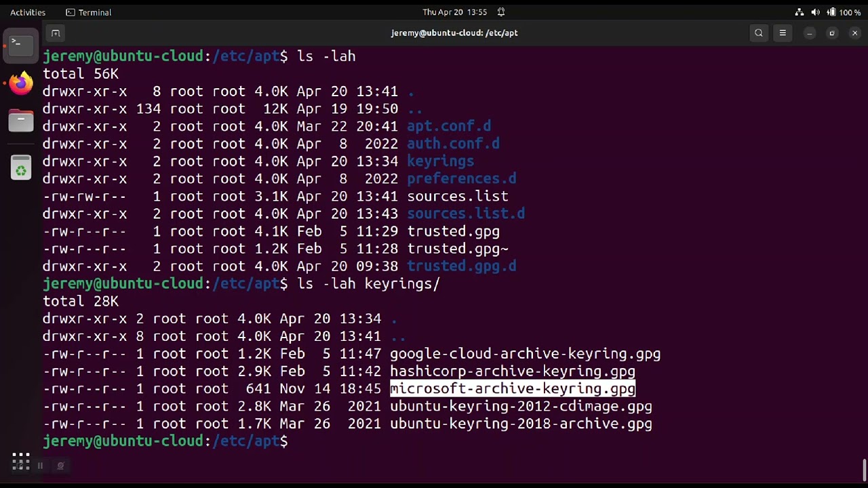Click the 'Apr 20 09:38' timestamp
The image size is (868, 488).
347,266
